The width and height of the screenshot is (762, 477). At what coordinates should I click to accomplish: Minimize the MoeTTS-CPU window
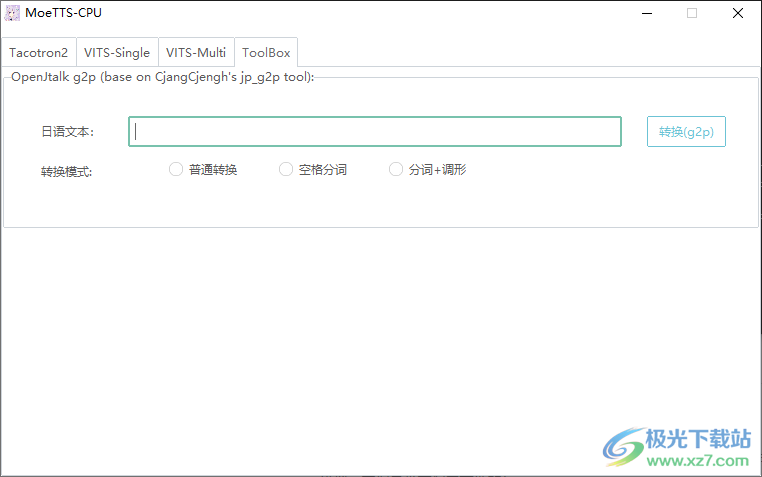click(x=645, y=13)
